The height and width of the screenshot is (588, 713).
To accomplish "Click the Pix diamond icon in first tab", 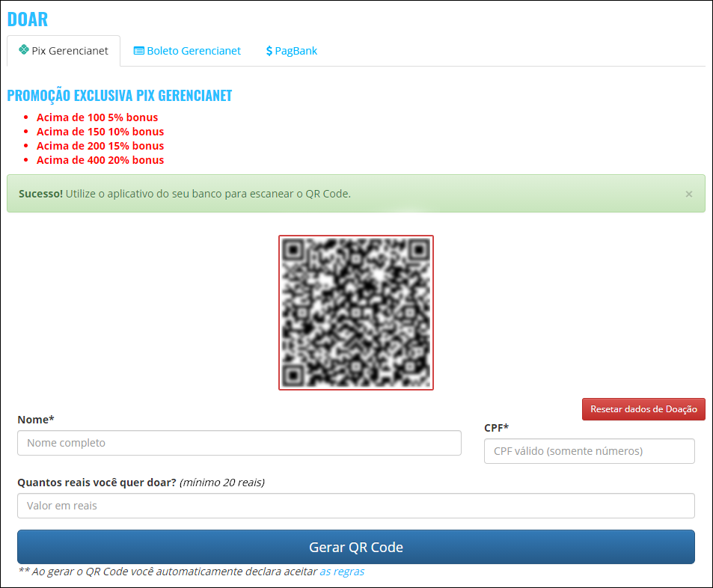I will [x=24, y=50].
